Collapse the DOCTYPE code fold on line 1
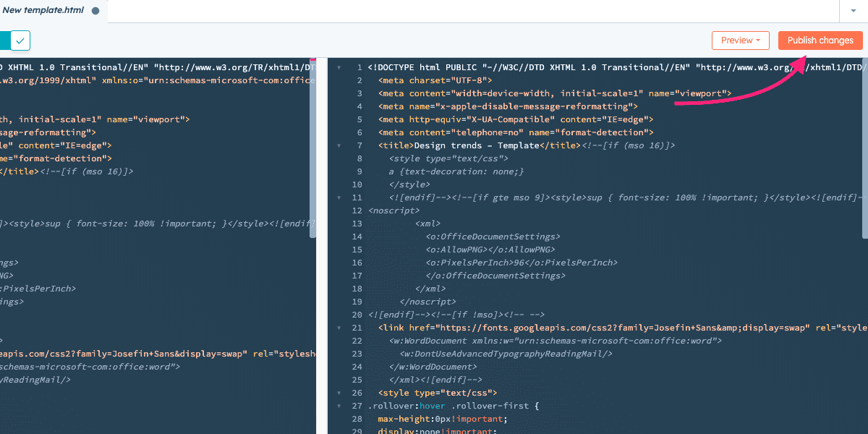Screen dimensions: 868x434 click(339, 67)
